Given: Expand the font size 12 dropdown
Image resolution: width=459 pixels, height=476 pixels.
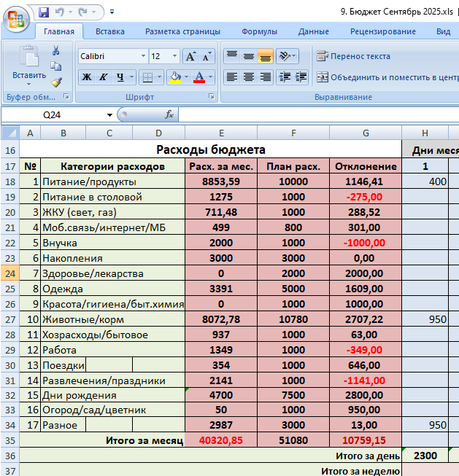Looking at the screenshot, I should click(174, 56).
